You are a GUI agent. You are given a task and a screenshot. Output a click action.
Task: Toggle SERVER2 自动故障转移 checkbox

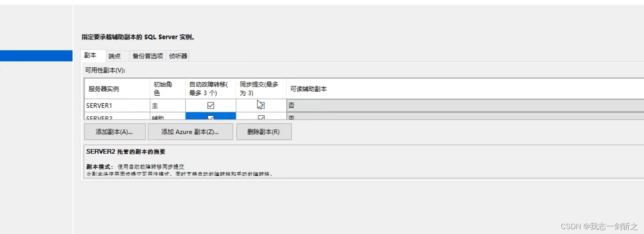point(211,117)
